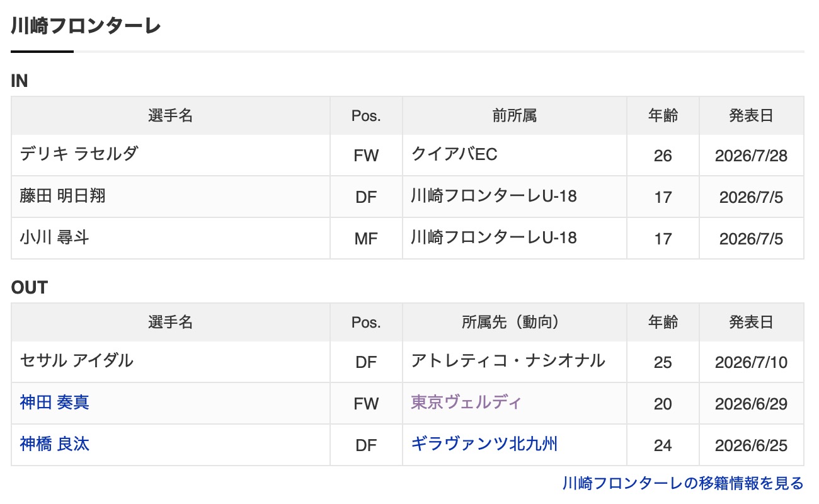The image size is (819, 504).
Task: Click the OUT section label
Action: (30, 288)
